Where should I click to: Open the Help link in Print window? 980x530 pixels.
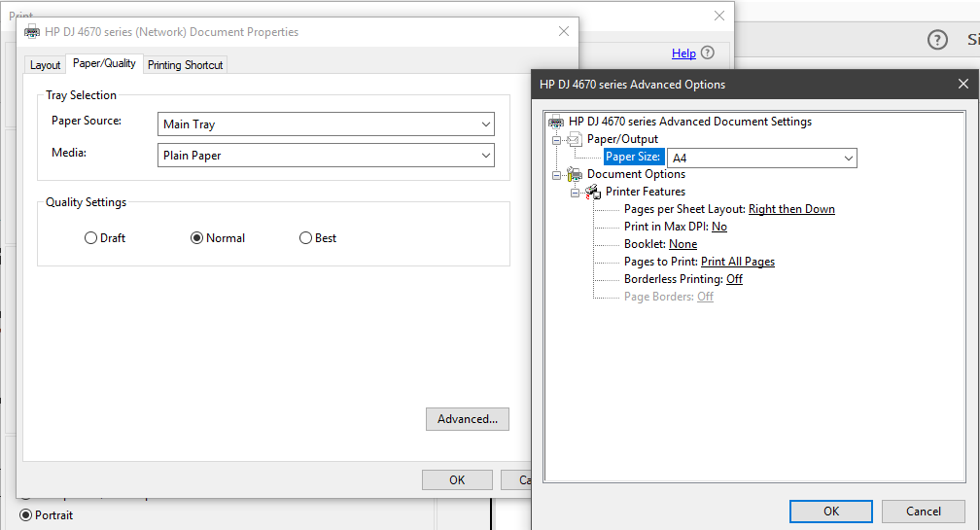coord(683,53)
